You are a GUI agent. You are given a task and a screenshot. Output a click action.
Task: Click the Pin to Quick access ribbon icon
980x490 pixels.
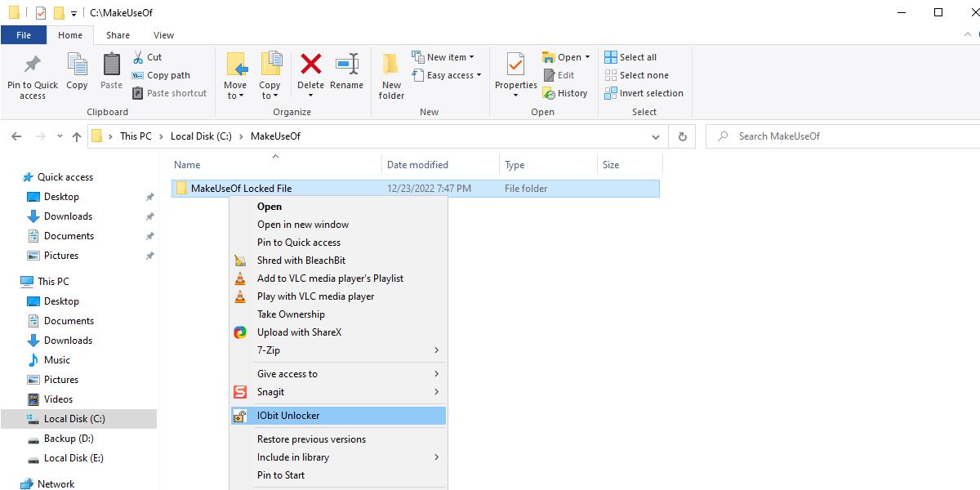(33, 65)
